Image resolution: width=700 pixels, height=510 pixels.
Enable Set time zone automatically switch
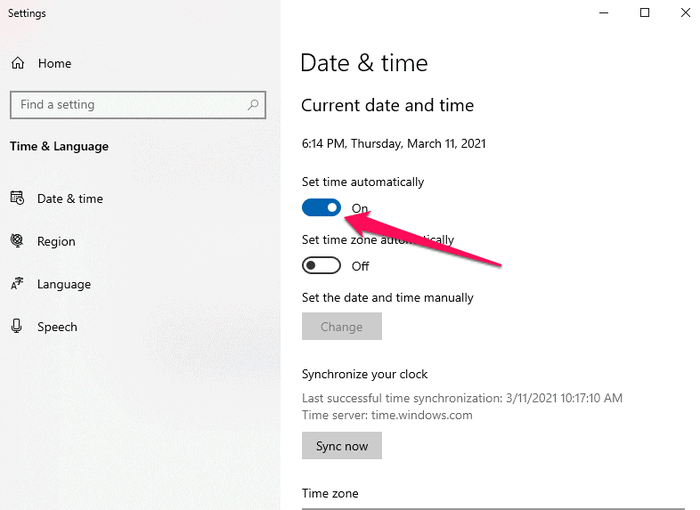coord(321,265)
